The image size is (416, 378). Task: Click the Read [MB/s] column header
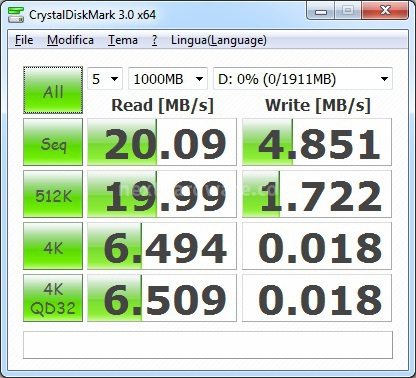point(162,106)
